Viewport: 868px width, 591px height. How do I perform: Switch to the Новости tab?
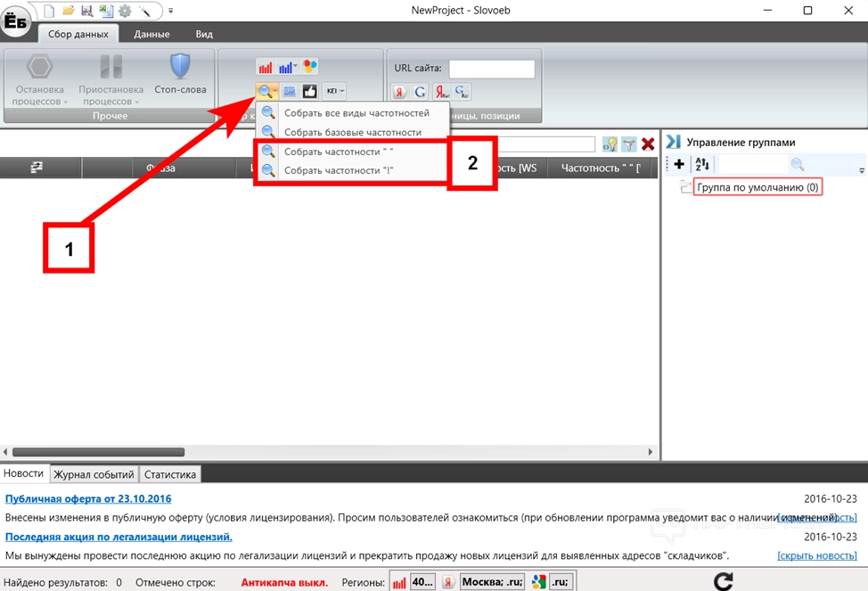[x=23, y=473]
